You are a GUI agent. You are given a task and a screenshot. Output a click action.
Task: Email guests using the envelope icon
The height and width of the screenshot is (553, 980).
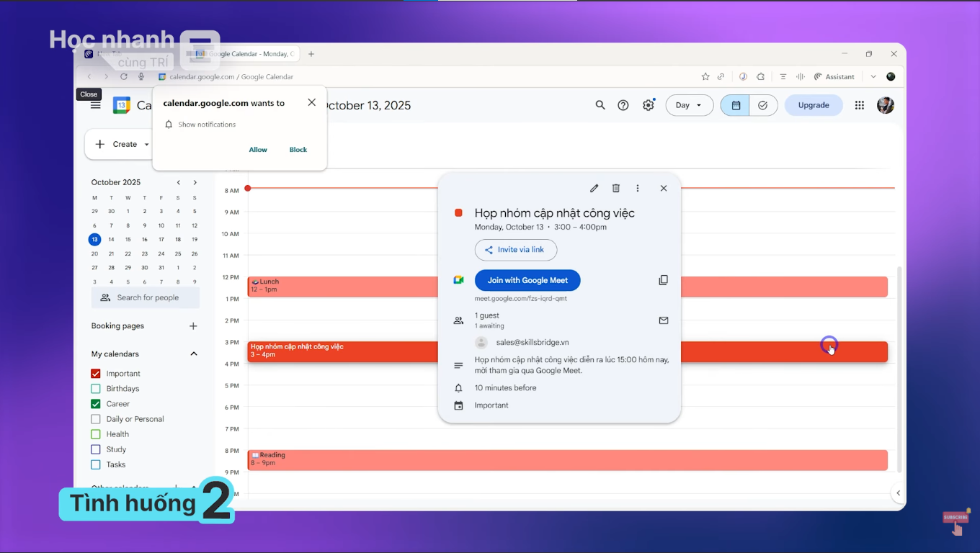click(x=663, y=320)
